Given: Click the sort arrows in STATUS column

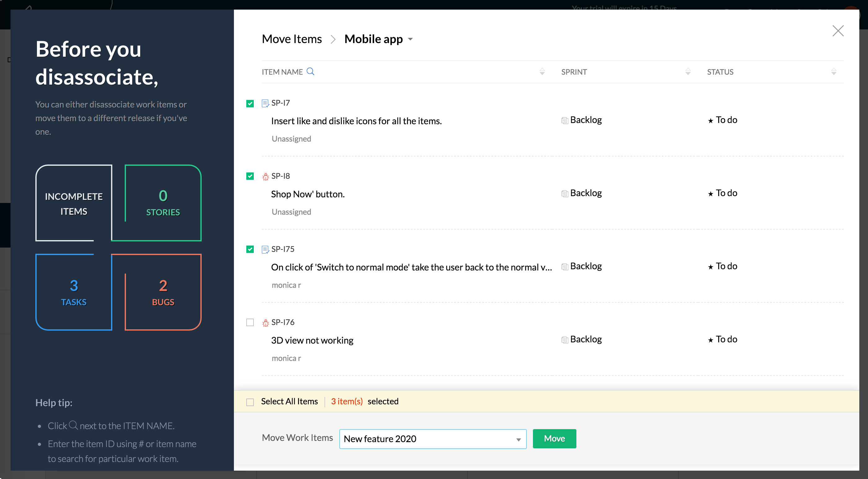Looking at the screenshot, I should 834,71.
